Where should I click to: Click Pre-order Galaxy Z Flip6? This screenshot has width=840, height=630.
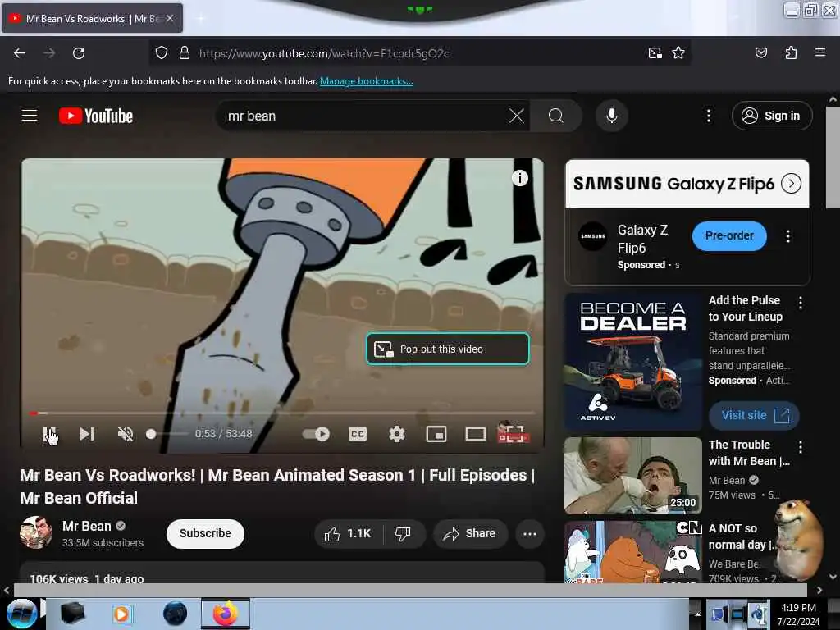(x=729, y=235)
